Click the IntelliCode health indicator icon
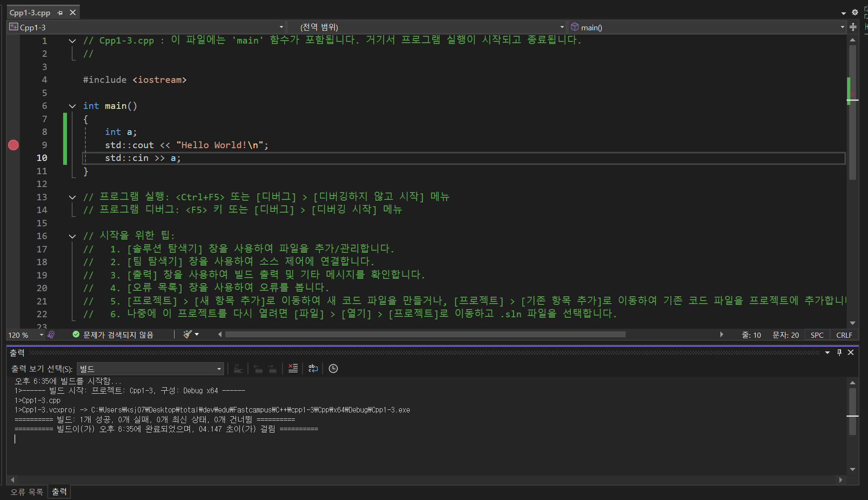 point(51,335)
